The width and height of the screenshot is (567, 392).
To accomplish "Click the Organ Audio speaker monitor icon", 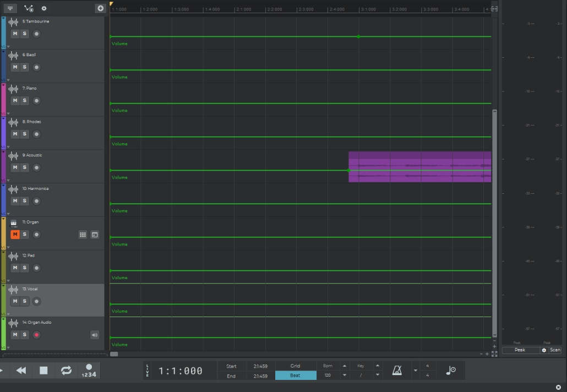I will pyautogui.click(x=95, y=335).
